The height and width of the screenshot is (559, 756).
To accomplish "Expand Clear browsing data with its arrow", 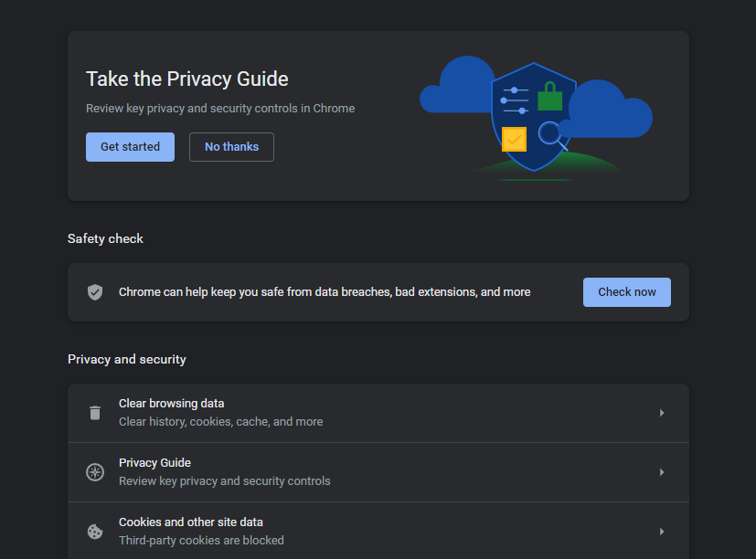I will pos(661,413).
